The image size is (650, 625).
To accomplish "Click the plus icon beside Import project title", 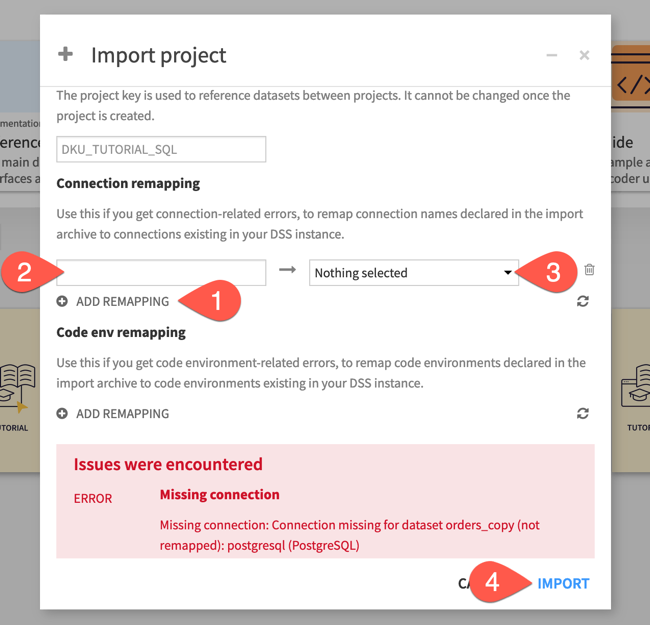I will (65, 54).
